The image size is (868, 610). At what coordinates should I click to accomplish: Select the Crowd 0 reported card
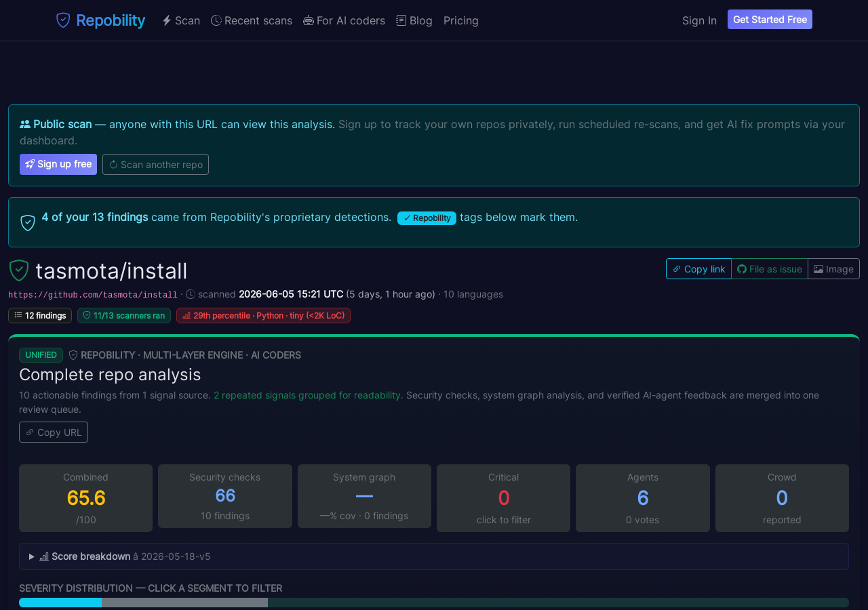[x=782, y=498]
